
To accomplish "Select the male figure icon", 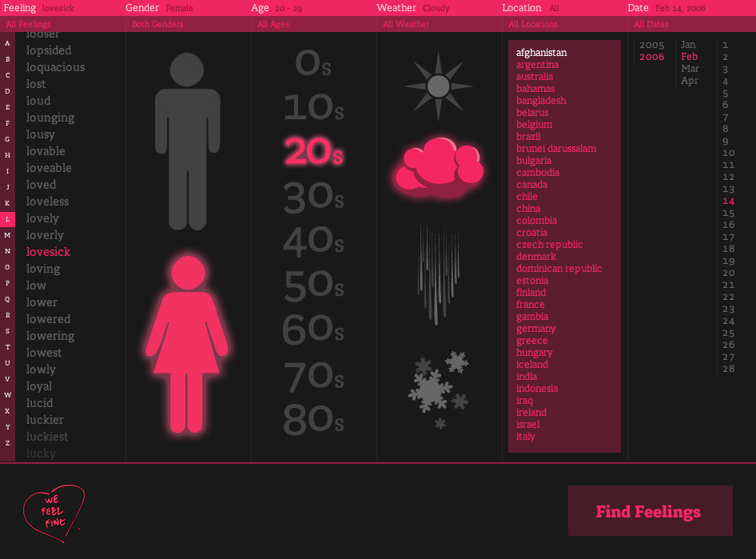I will tap(188, 141).
